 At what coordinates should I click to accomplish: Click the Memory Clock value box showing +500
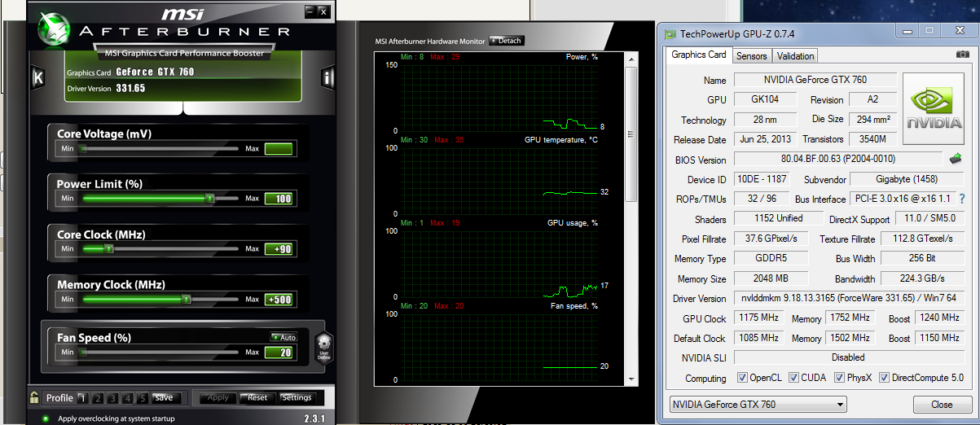point(279,300)
